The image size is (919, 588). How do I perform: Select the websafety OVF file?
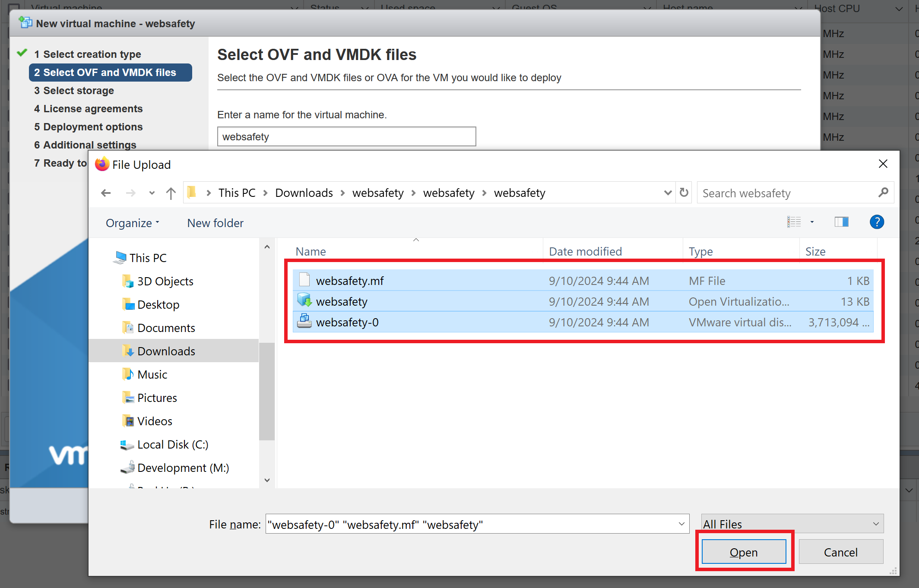pyautogui.click(x=583, y=301)
